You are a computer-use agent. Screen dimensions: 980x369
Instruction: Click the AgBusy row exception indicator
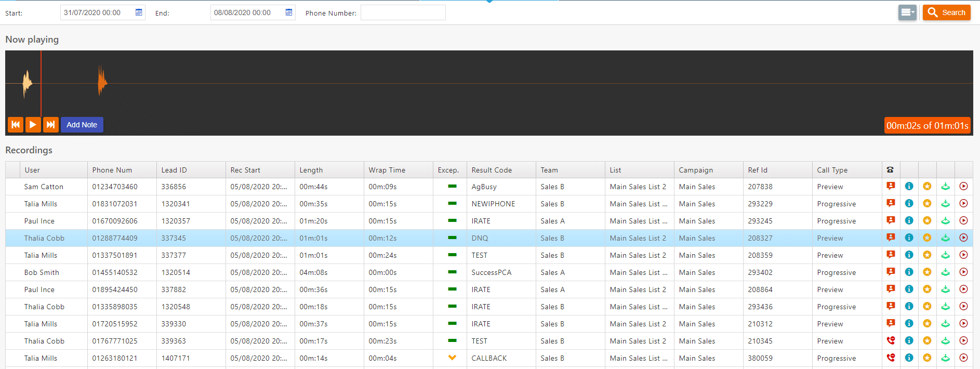452,186
